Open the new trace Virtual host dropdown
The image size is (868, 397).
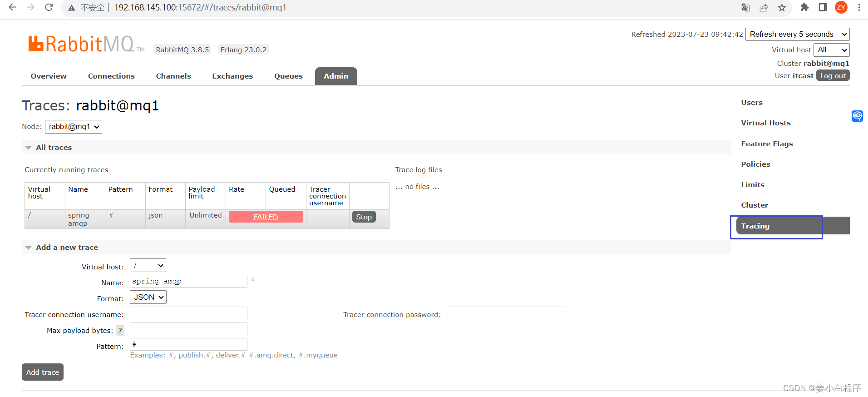coord(148,265)
